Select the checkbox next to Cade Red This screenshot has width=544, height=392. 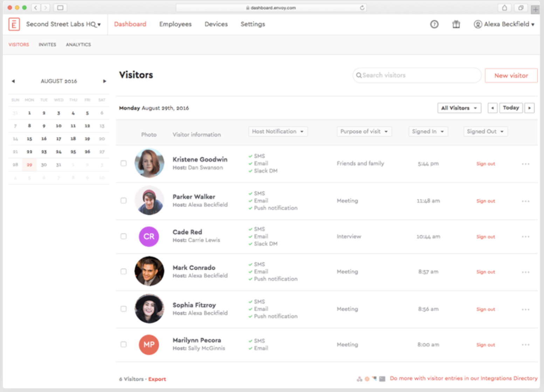(123, 236)
